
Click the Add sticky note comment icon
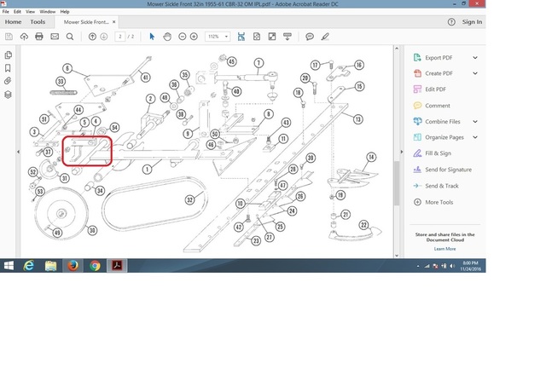pyautogui.click(x=310, y=37)
